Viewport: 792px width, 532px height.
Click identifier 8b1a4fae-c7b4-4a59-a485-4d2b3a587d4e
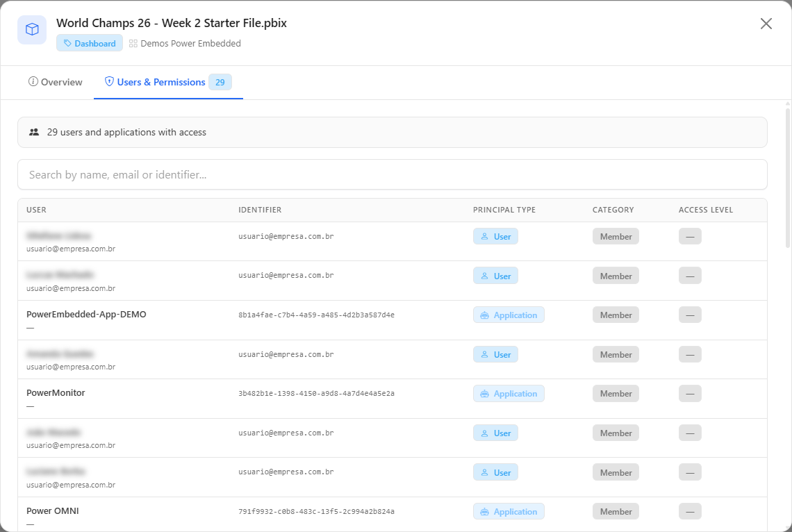(x=316, y=315)
